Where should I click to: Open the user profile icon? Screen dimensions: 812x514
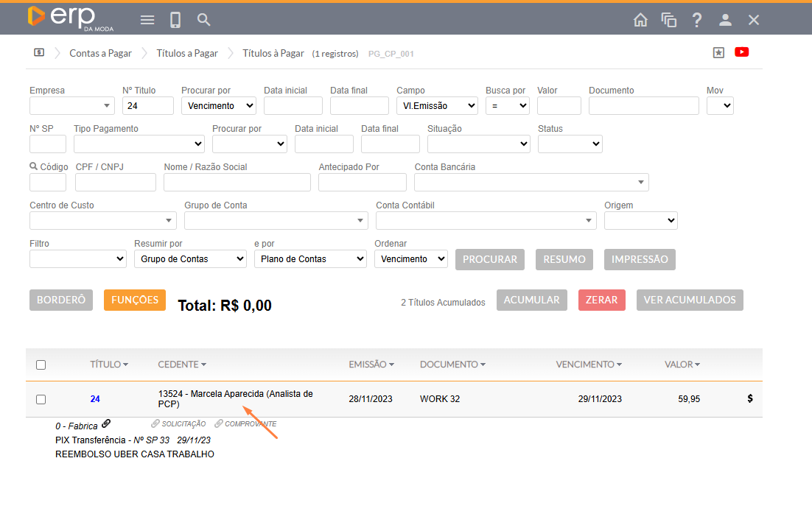[725, 20]
